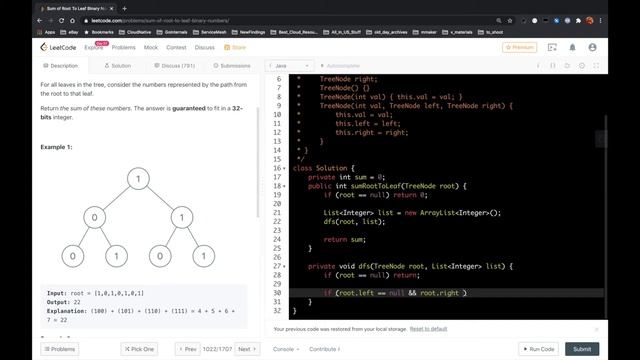Click the code editor vertical scrollbar

pyautogui.click(x=605, y=216)
